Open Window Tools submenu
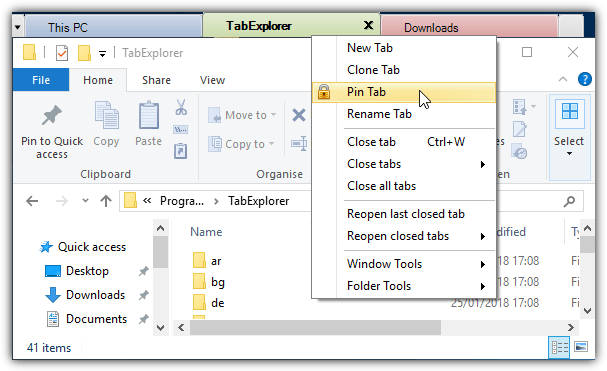The height and width of the screenshot is (371, 607). [x=403, y=264]
